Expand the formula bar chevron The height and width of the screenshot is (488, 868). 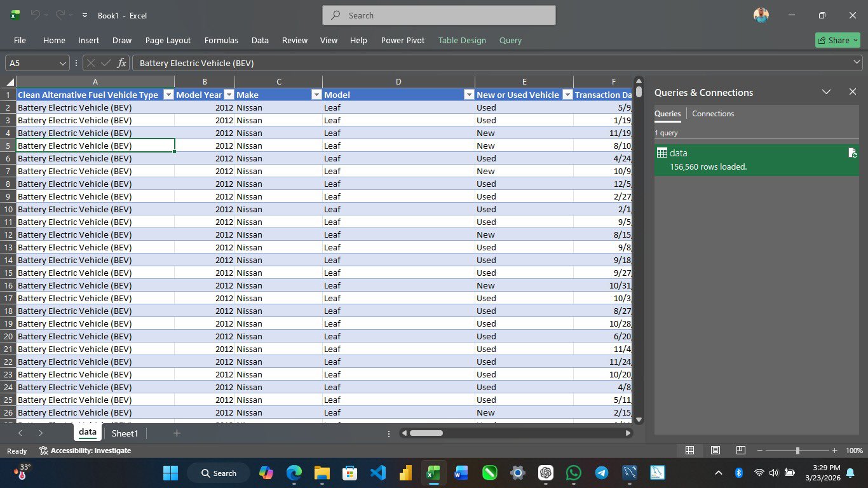tap(857, 62)
